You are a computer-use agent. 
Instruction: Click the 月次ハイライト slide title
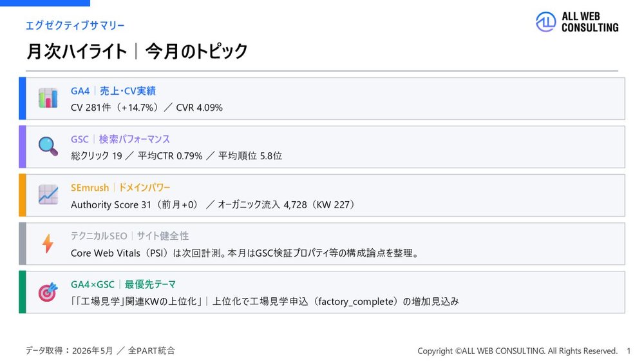pyautogui.click(x=137, y=52)
